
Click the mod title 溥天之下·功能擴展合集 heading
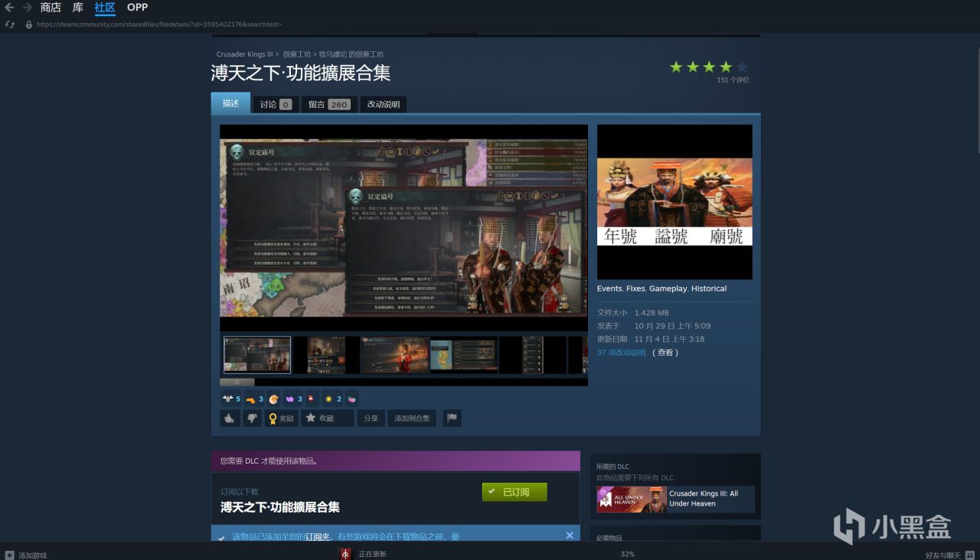[x=301, y=73]
